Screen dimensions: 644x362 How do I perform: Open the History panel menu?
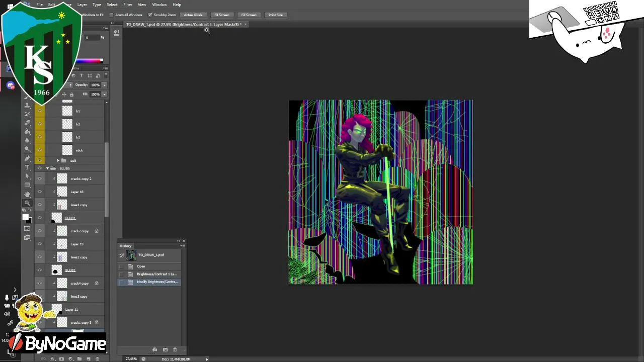point(183,246)
